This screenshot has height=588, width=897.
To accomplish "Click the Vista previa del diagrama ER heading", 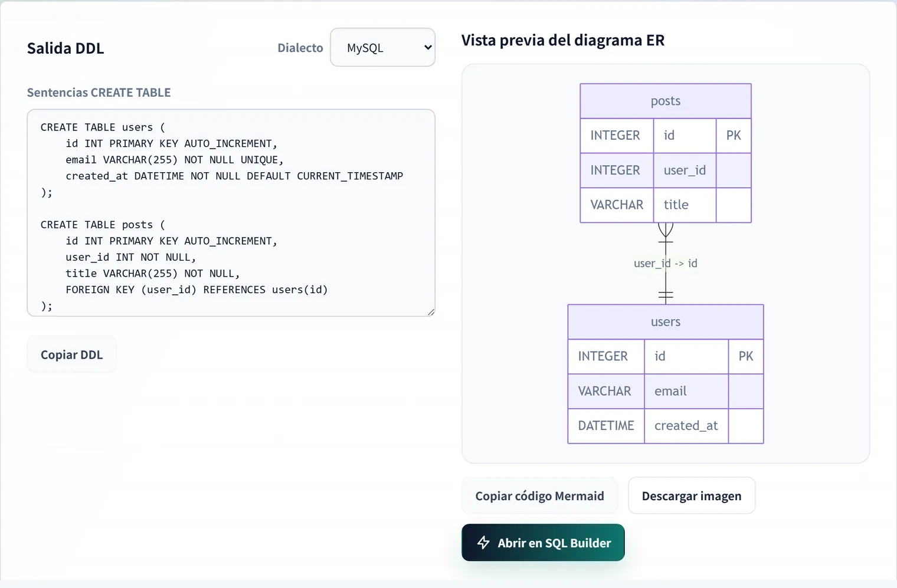I will [x=563, y=40].
